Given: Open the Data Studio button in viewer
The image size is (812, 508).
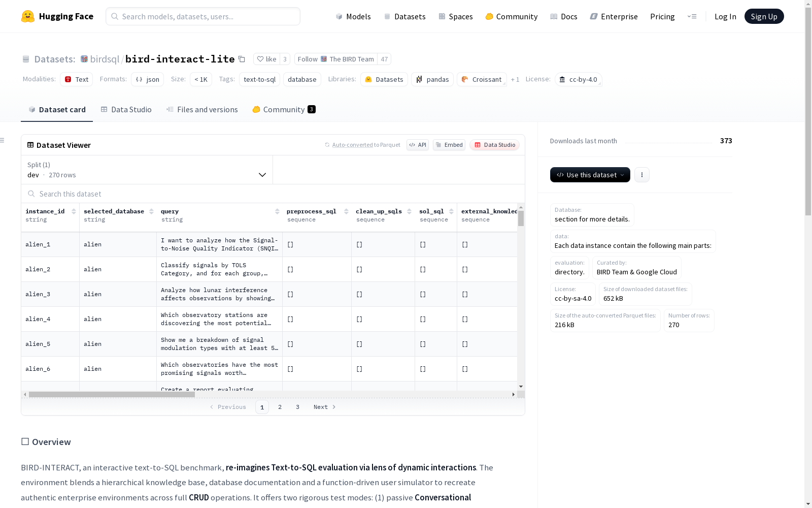Looking at the screenshot, I should click(494, 145).
